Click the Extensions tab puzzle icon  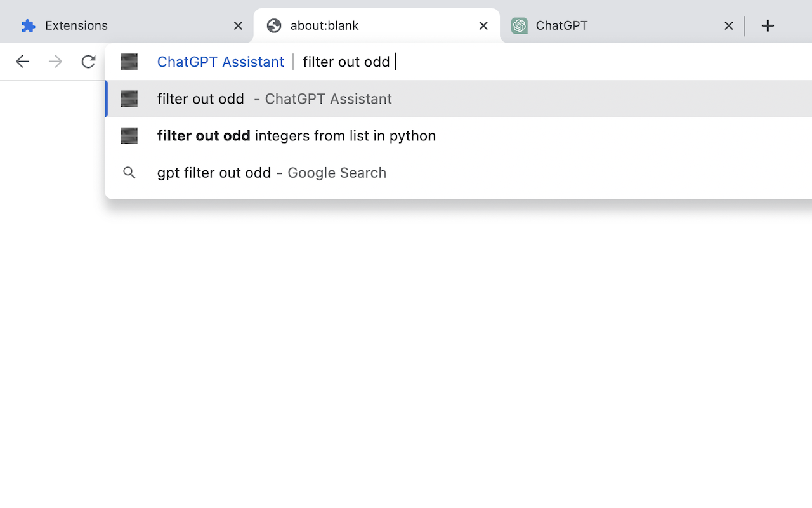tap(28, 26)
